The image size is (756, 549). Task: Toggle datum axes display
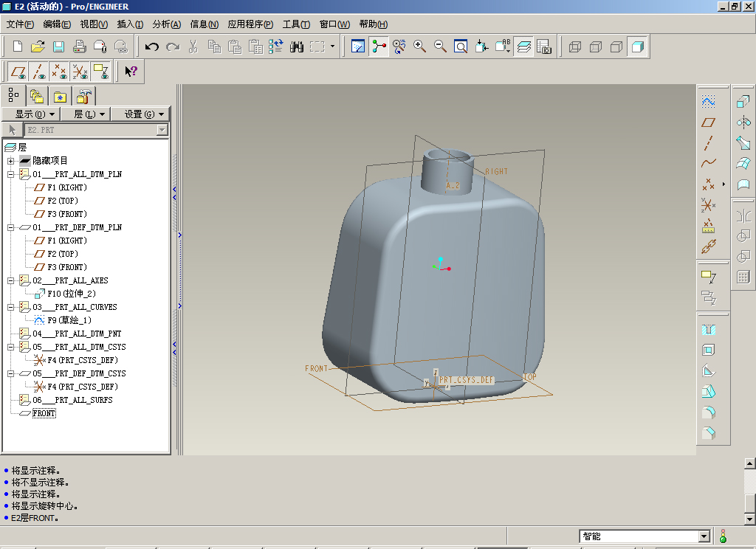[38, 72]
